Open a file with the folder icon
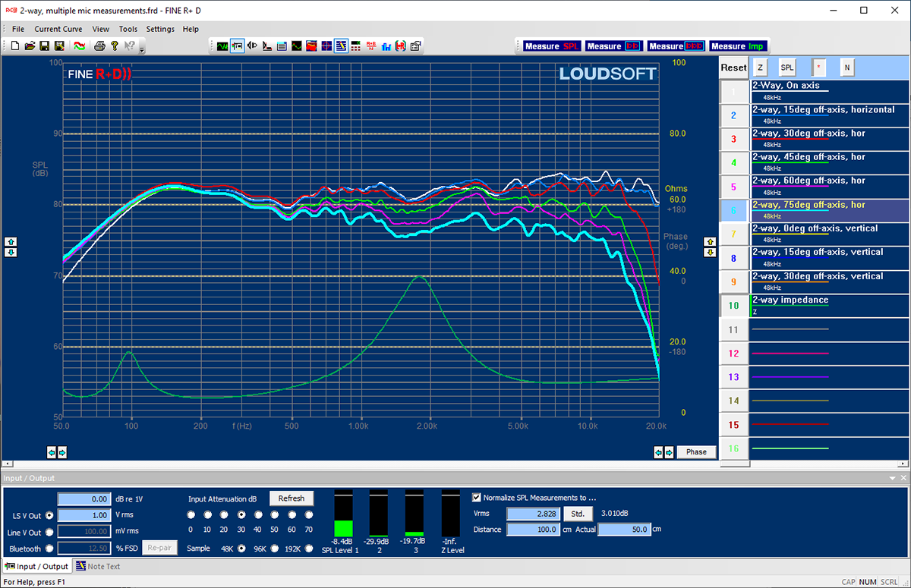 [x=30, y=46]
